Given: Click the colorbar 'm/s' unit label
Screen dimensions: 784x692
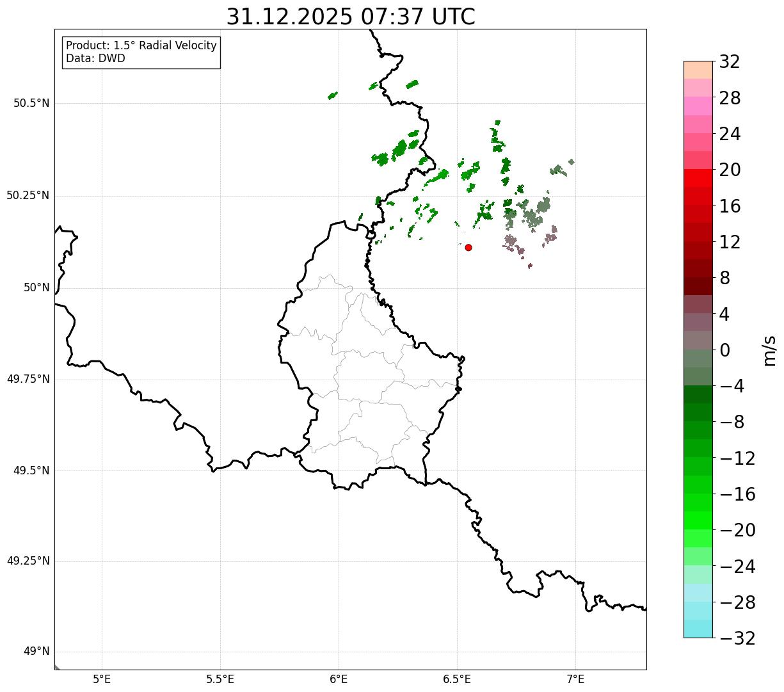Looking at the screenshot, I should tap(769, 350).
